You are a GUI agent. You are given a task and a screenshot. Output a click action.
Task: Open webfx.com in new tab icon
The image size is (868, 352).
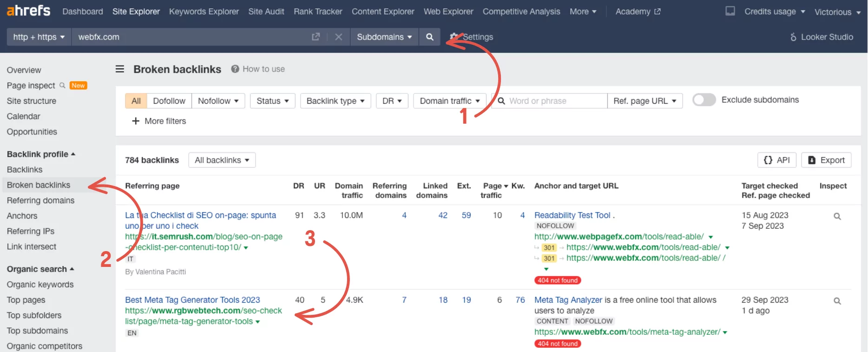(x=316, y=37)
